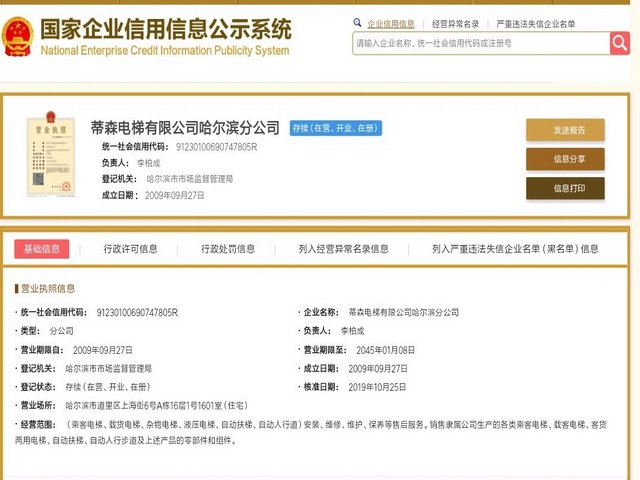Click the 信息分享 button
The image size is (640, 480).
click(565, 159)
